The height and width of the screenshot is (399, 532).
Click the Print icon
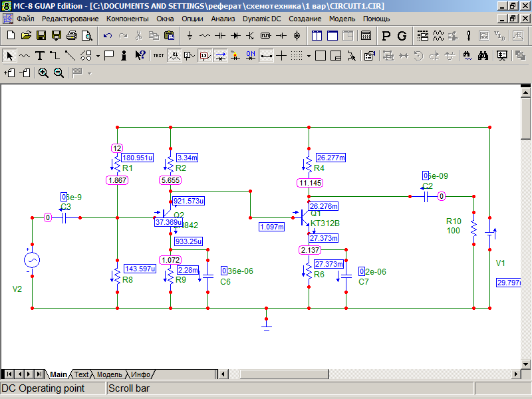tap(72, 35)
